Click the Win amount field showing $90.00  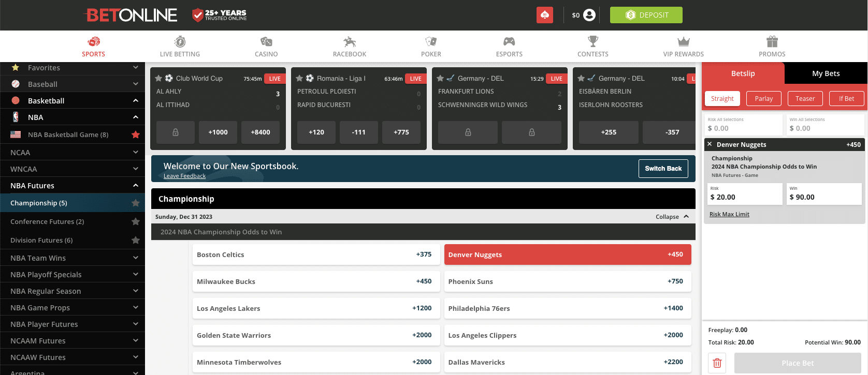pyautogui.click(x=824, y=194)
